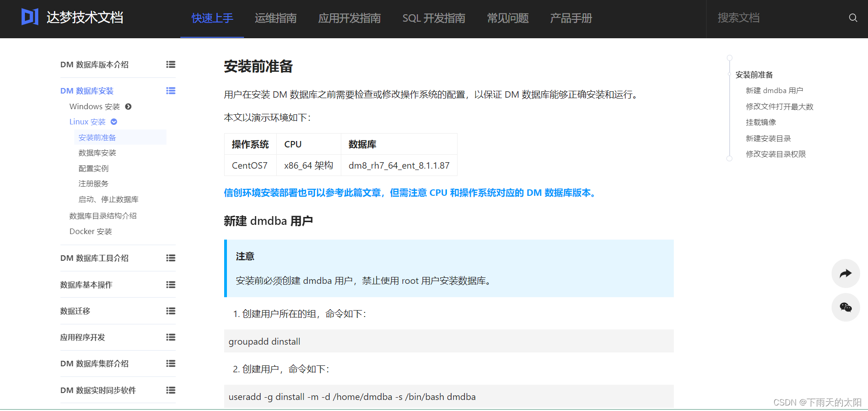Collapse the Linux 安装 chevron

(114, 122)
